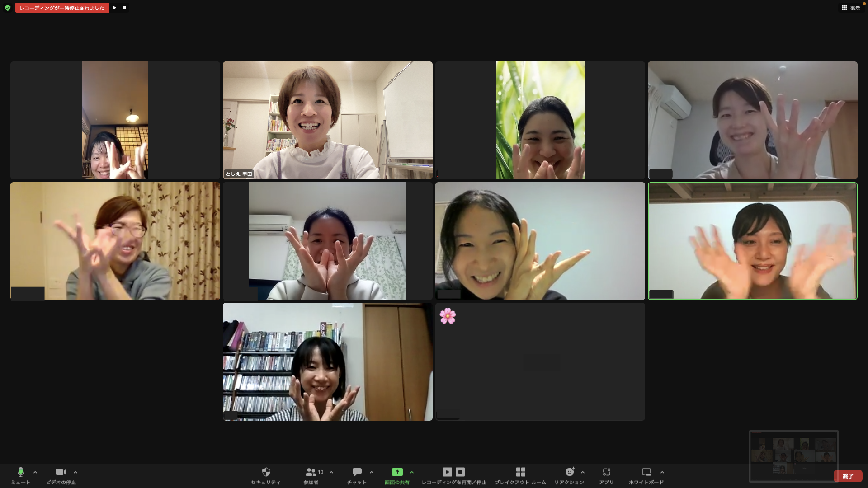Resume recording with top-left play icon
This screenshot has width=868, height=488.
(114, 8)
